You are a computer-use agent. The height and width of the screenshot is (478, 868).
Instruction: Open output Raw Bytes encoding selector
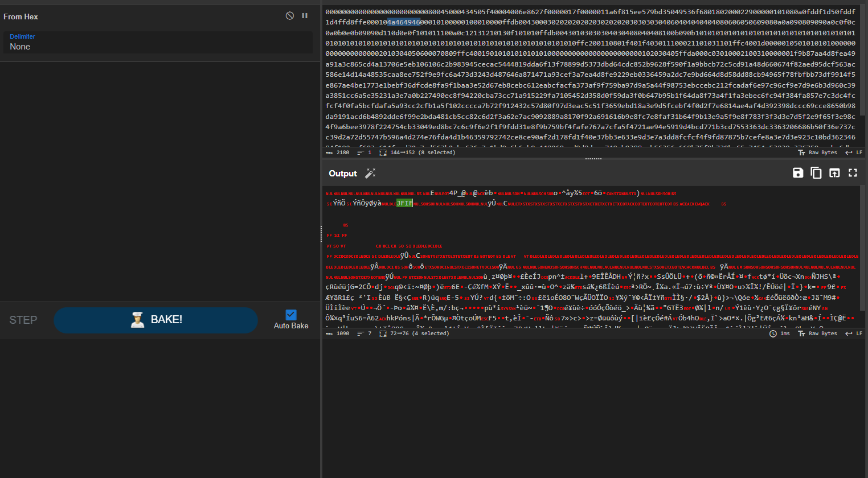(x=818, y=333)
